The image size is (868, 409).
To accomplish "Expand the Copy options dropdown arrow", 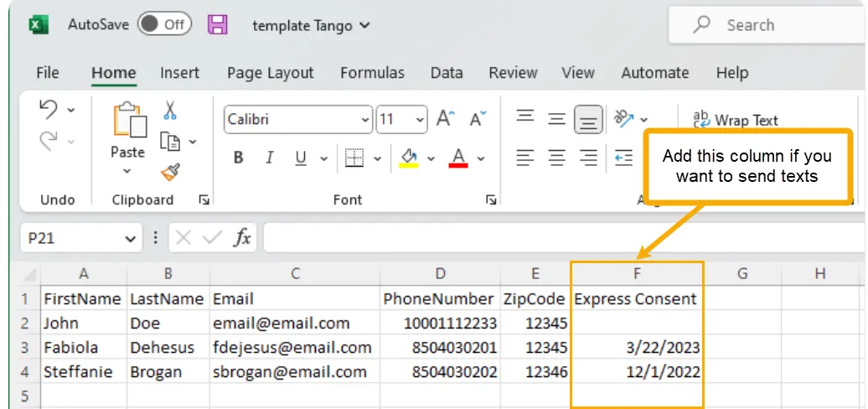I will pos(193,142).
